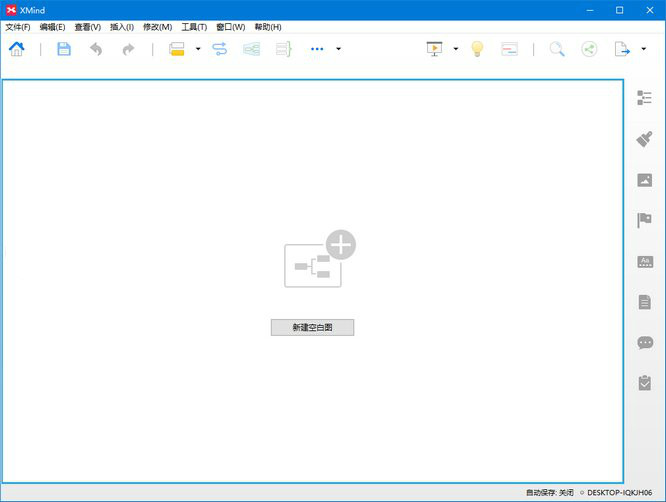
Task: Open the Task info clipboard panel
Action: point(644,383)
